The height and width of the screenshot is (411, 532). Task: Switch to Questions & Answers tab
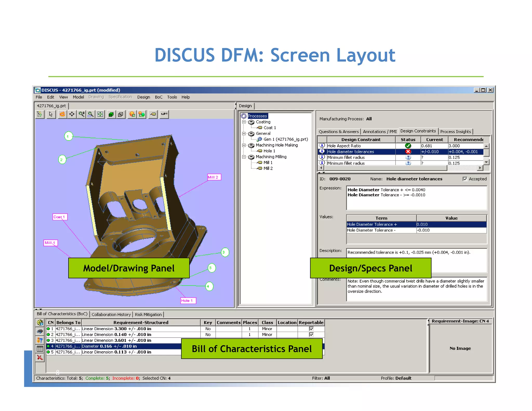click(339, 132)
